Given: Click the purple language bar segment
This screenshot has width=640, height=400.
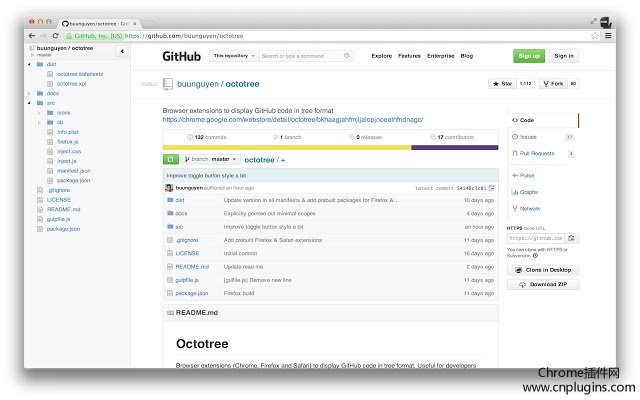Looking at the screenshot, I should [x=455, y=147].
